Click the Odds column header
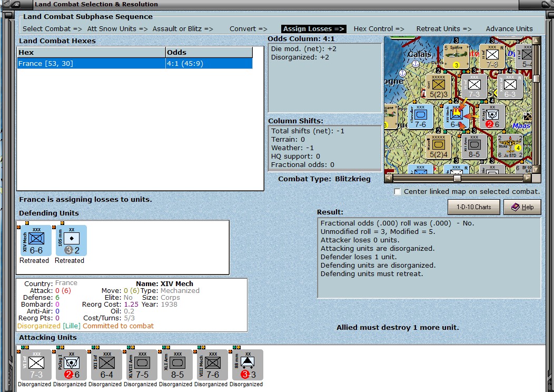 pos(209,52)
